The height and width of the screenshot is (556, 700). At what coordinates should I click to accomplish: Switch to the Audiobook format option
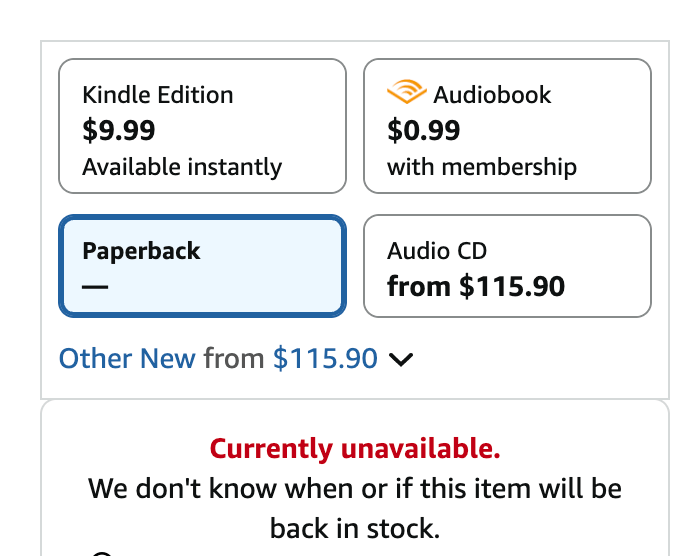[507, 126]
